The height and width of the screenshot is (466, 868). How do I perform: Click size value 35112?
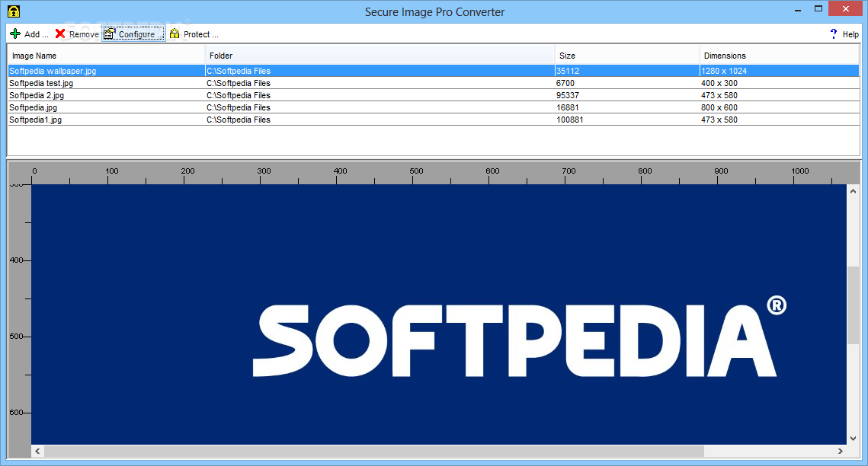pyautogui.click(x=568, y=71)
